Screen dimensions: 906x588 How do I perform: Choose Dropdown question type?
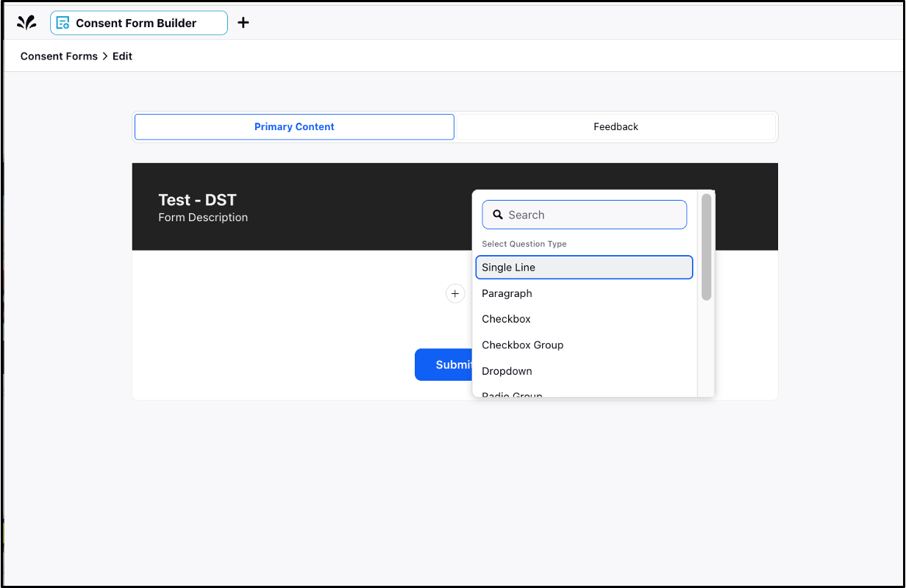(584, 371)
